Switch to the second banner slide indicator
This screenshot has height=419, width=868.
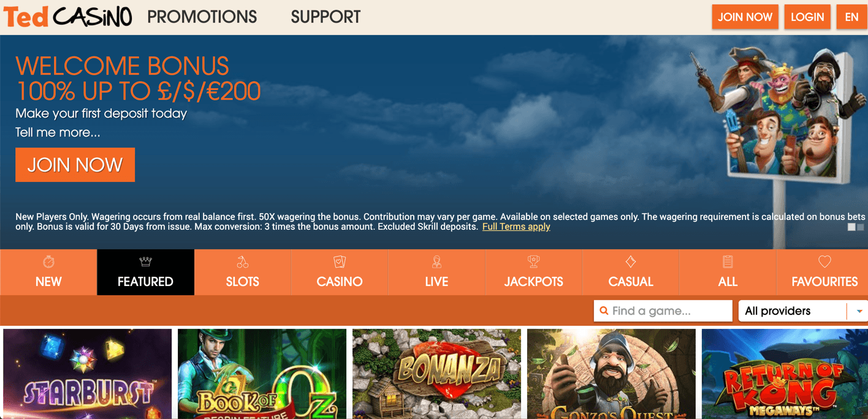860,227
